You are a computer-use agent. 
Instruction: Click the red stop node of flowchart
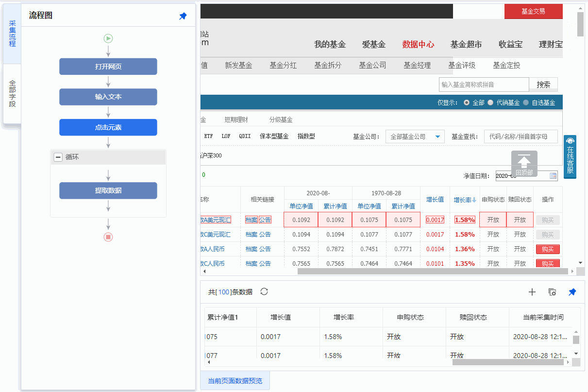point(108,237)
